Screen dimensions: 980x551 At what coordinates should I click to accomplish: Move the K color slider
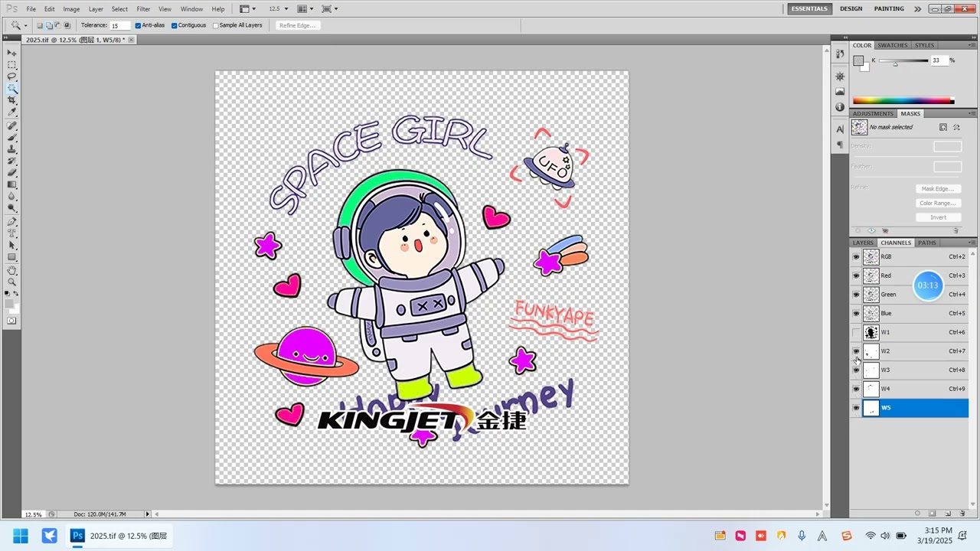(896, 64)
